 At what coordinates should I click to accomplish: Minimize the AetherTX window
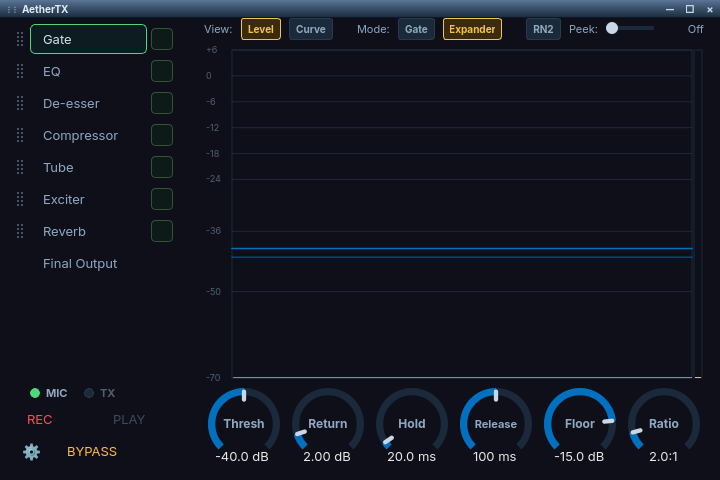670,9
